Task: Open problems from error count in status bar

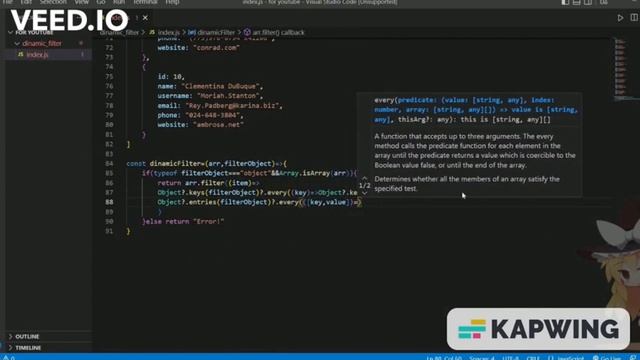Action: pos(9,358)
